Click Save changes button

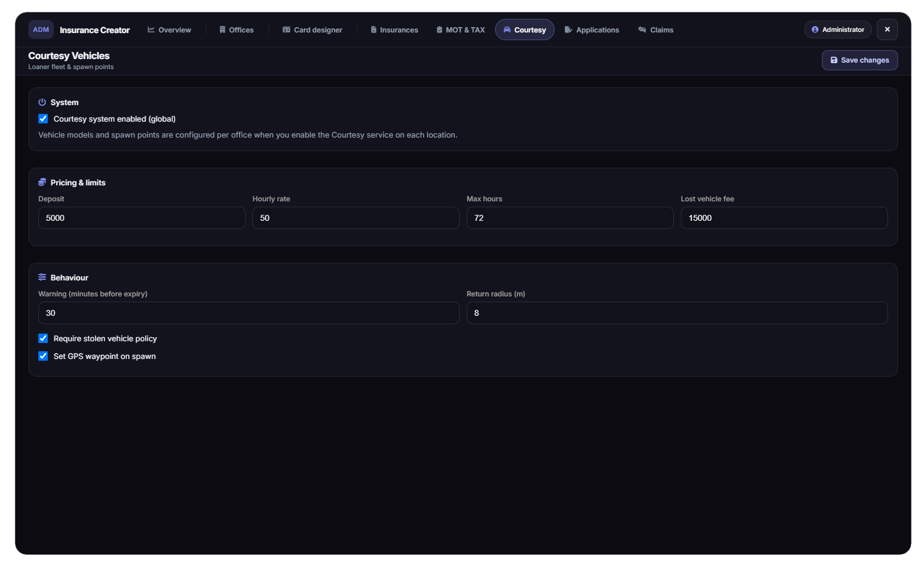click(x=860, y=60)
